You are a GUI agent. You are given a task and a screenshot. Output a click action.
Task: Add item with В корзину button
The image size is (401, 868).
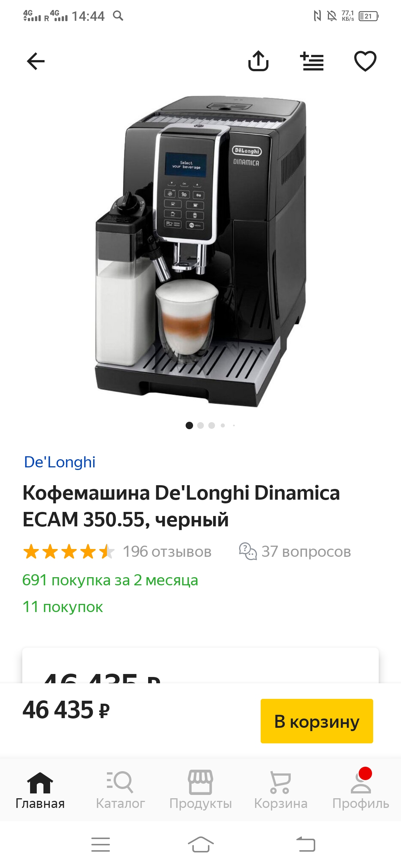tap(317, 721)
